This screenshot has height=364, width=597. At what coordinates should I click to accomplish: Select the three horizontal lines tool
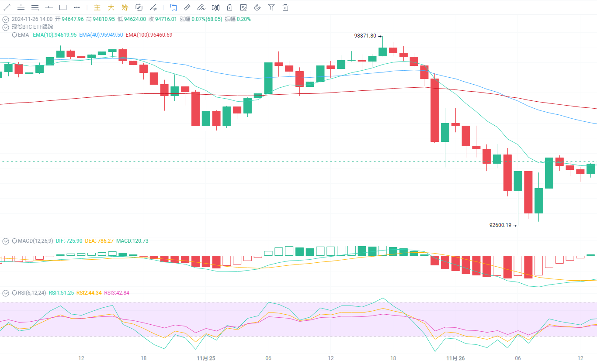click(35, 7)
